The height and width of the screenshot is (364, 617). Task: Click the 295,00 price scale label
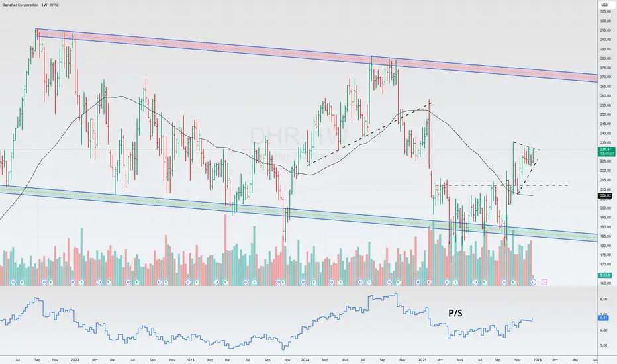(x=605, y=30)
